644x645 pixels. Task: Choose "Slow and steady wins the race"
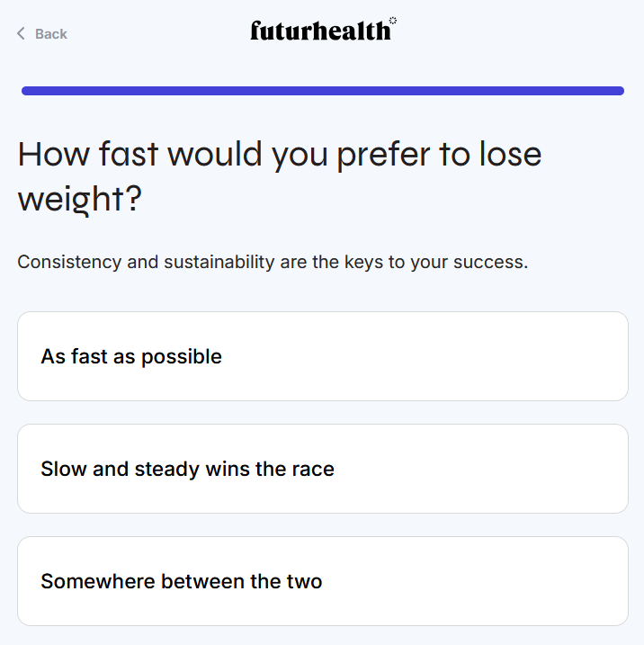[322, 469]
